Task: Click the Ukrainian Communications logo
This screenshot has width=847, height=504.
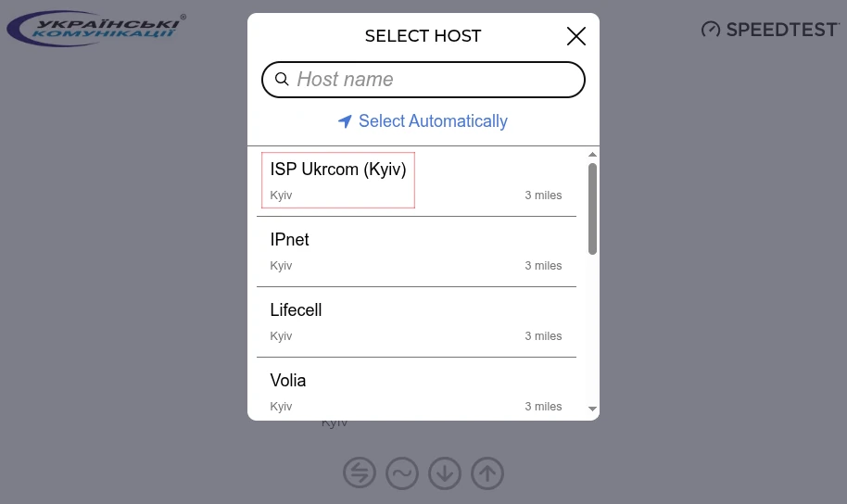Action: [96, 29]
